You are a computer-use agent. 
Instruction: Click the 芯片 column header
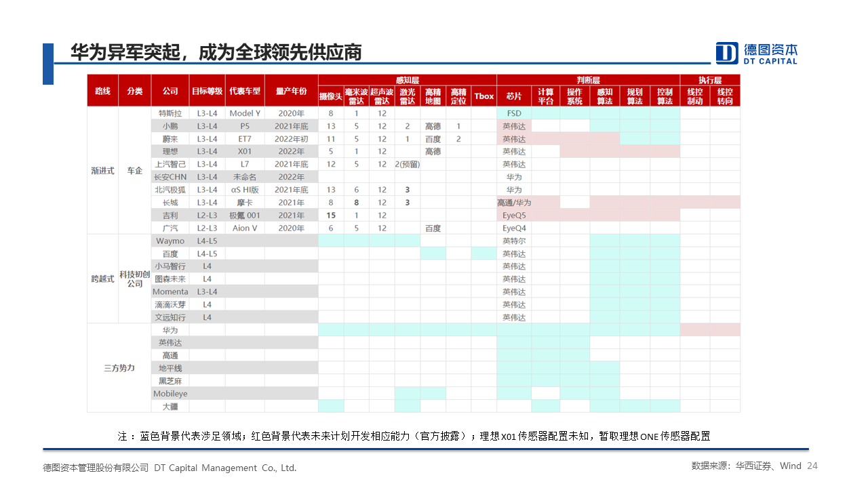pos(514,96)
